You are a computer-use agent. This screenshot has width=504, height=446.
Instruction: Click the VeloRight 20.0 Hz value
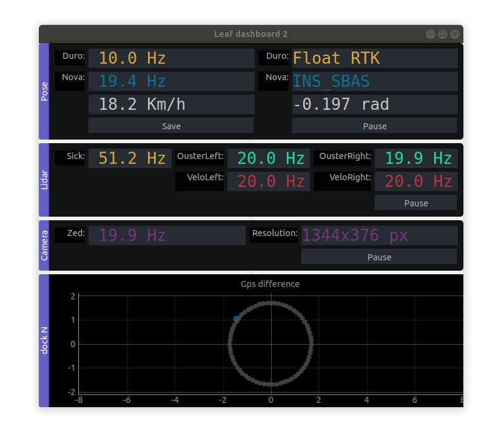[x=416, y=181]
